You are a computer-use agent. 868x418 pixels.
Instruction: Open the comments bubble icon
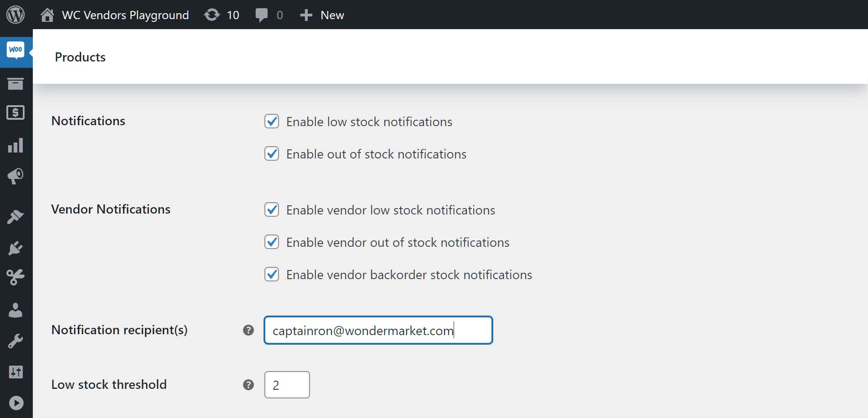262,15
